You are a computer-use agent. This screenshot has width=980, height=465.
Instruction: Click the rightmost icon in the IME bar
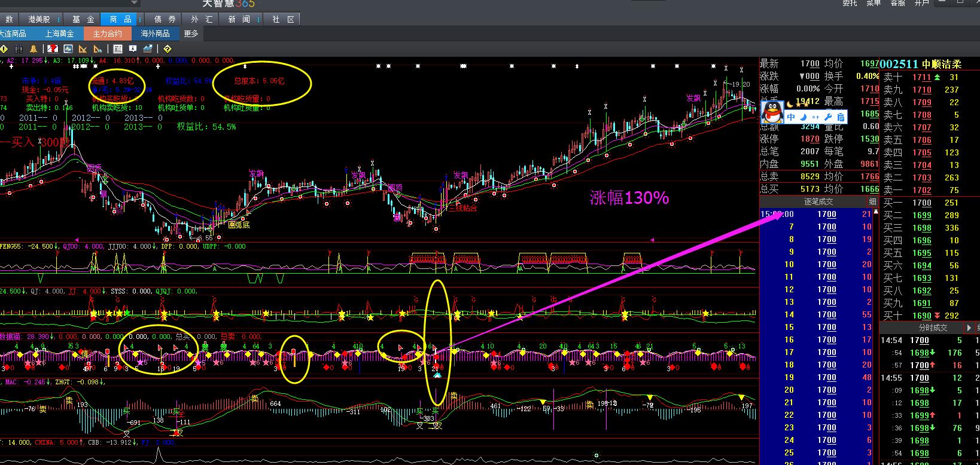841,117
